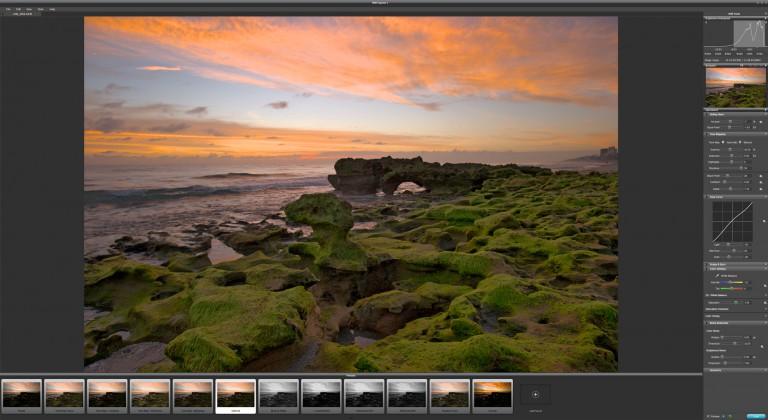The height and width of the screenshot is (420, 768).
Task: Collapse the Tone Curve panel
Action: [706, 197]
